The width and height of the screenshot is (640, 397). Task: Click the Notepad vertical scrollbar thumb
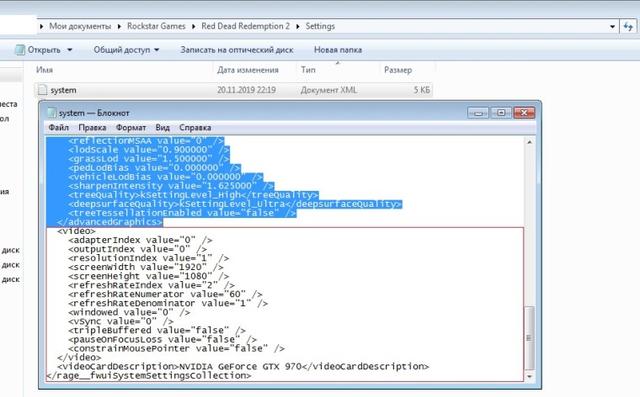click(x=529, y=338)
